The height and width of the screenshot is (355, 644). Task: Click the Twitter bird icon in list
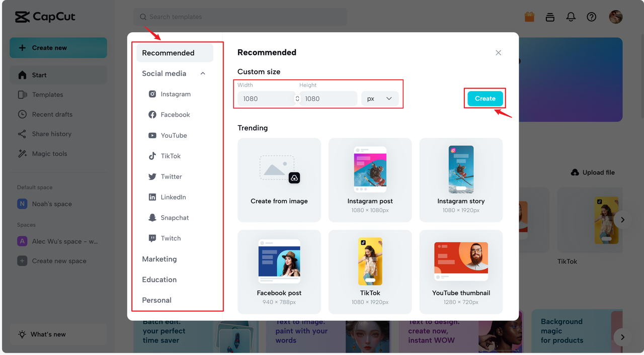point(152,176)
